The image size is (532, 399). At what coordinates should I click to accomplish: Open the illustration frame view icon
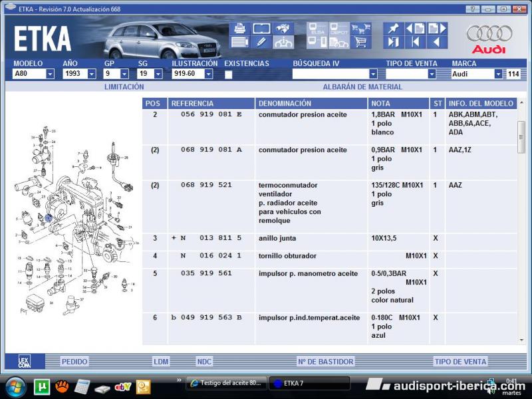[261, 29]
